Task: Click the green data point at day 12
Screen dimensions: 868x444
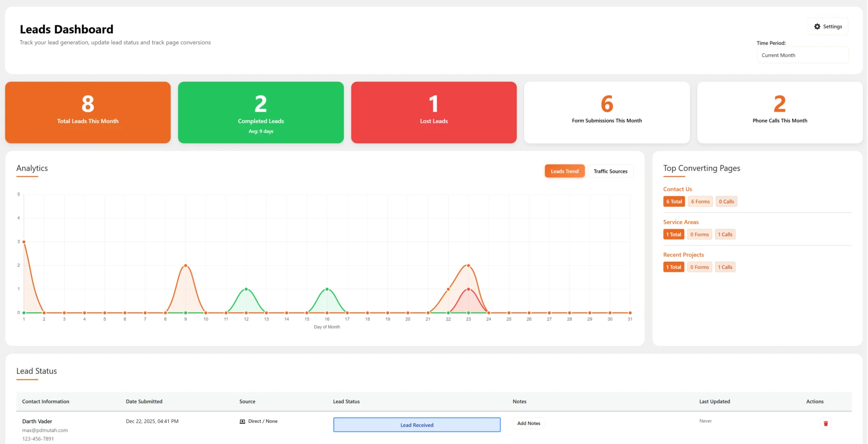Action: 246,289
